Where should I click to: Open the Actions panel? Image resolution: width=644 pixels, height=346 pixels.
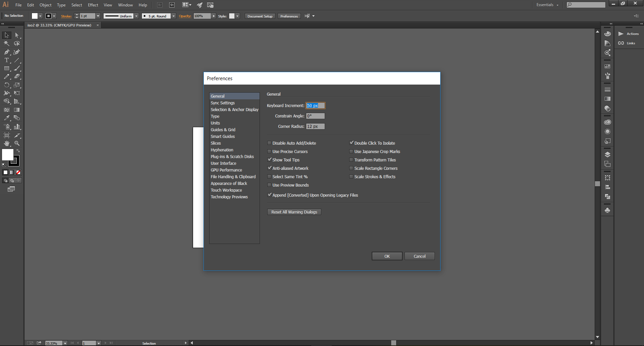tap(629, 34)
